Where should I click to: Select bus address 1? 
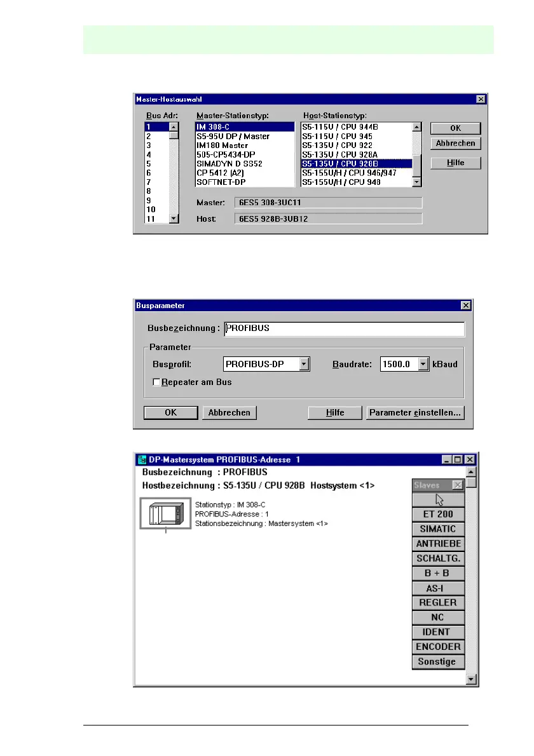coord(157,127)
